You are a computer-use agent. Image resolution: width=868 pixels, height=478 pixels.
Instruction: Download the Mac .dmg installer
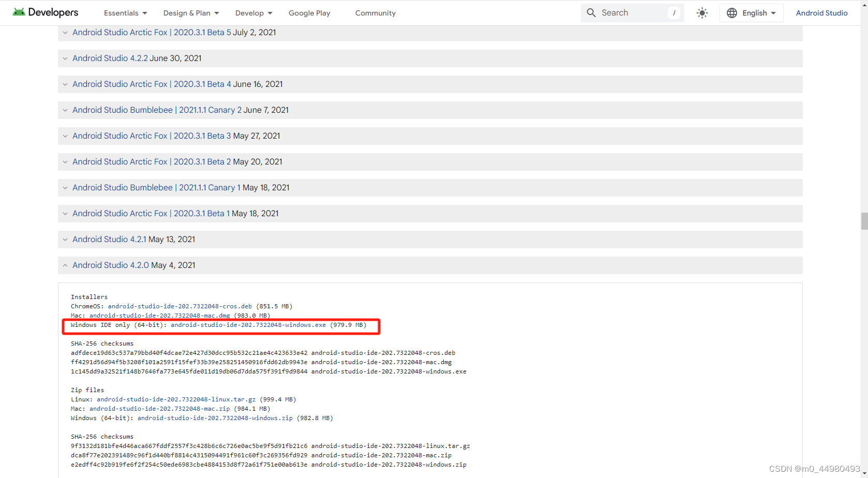[159, 316]
